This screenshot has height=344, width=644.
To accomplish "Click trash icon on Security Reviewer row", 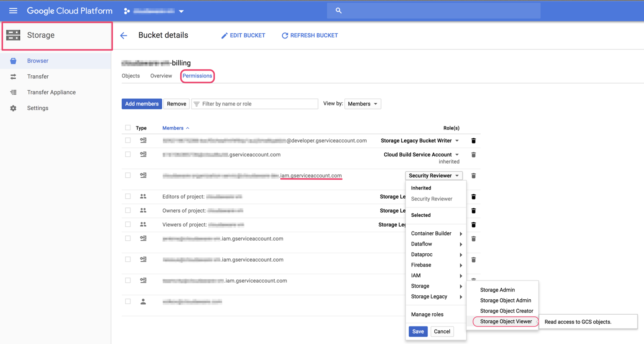I will pyautogui.click(x=473, y=176).
